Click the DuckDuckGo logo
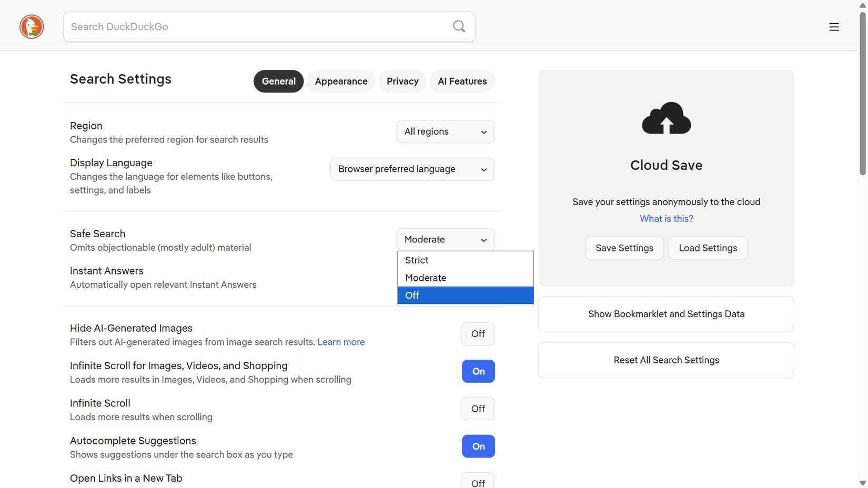The image size is (868, 488). pos(32,26)
